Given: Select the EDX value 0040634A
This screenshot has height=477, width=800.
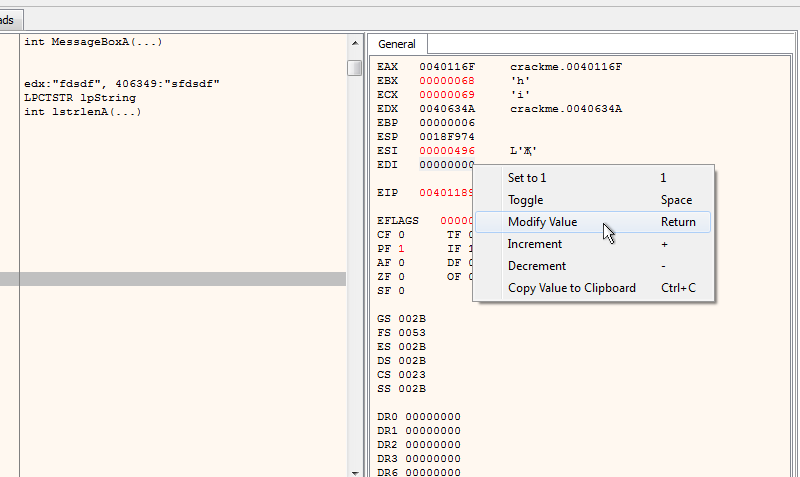Looking at the screenshot, I should click(447, 109).
